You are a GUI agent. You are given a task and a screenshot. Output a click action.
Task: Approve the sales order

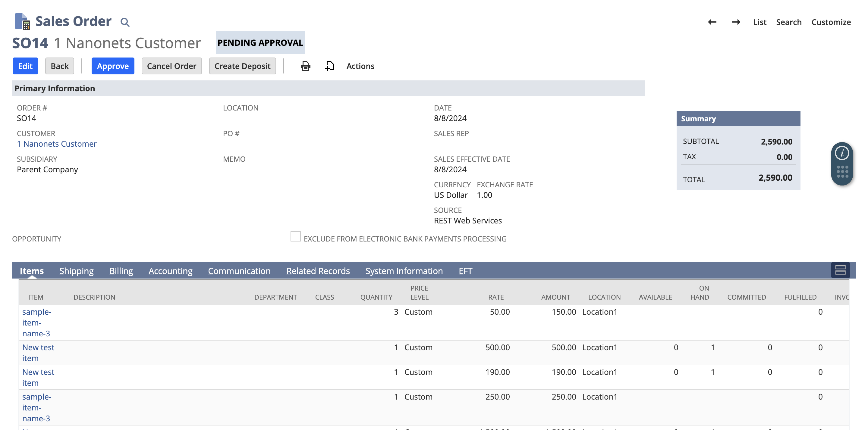tap(113, 66)
